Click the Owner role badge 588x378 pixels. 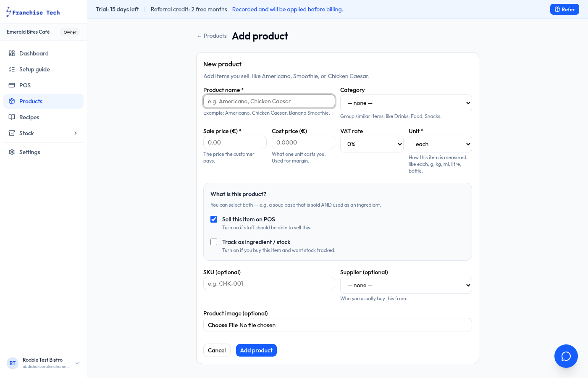[x=70, y=32]
